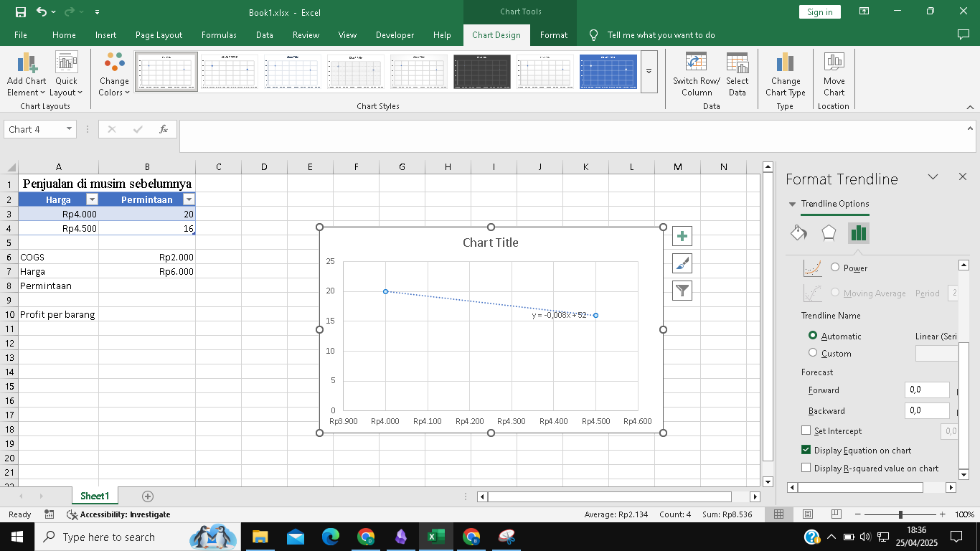Open the Mail app from the taskbar
The height and width of the screenshot is (551, 980).
[295, 537]
